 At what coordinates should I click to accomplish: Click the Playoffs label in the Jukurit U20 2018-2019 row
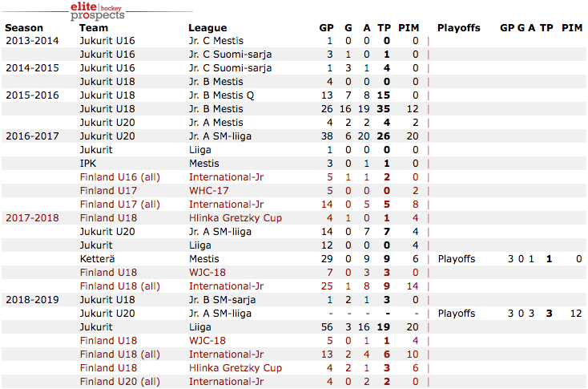click(457, 313)
